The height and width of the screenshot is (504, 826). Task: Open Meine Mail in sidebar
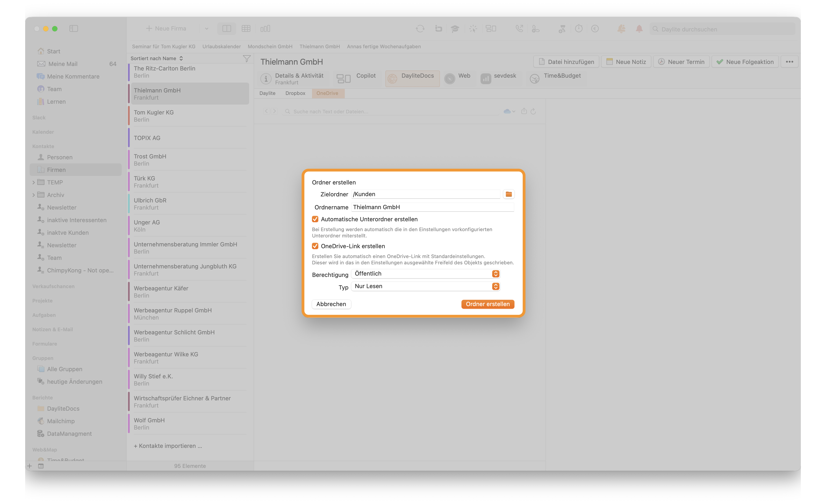[x=63, y=64]
